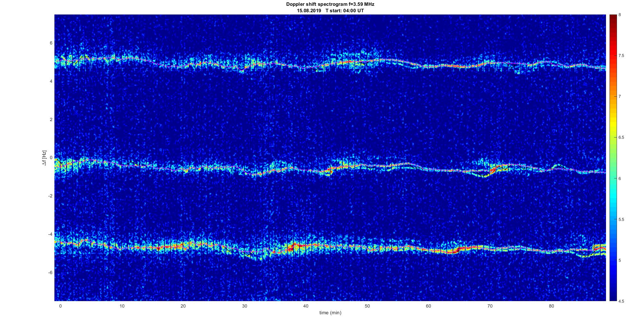644x323 pixels.
Task: Click the x-axis tick label '50'
Action: 367,306
